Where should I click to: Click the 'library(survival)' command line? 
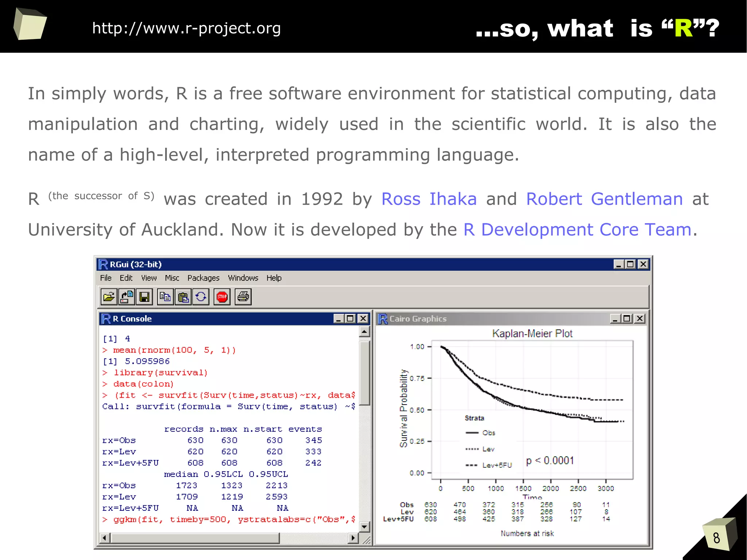point(155,372)
